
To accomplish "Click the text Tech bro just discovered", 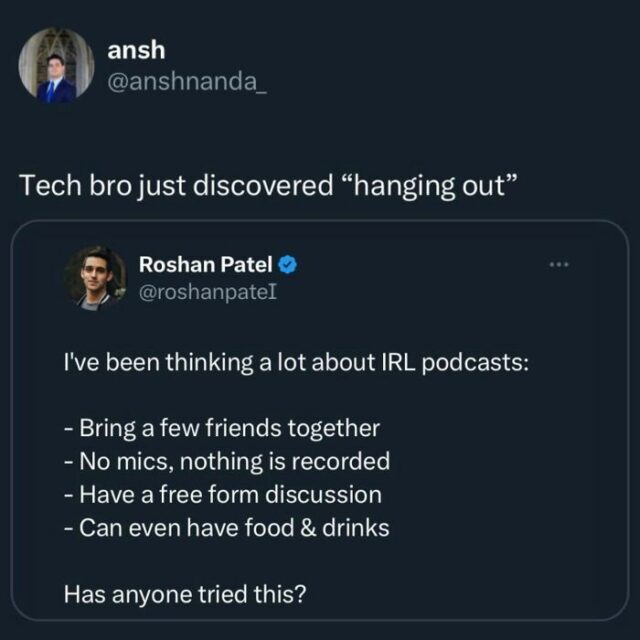I will tap(176, 185).
